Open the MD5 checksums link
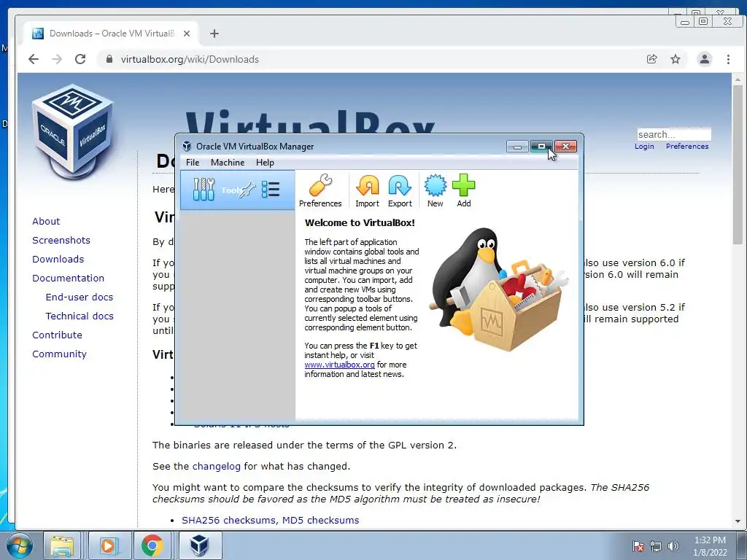 click(321, 521)
